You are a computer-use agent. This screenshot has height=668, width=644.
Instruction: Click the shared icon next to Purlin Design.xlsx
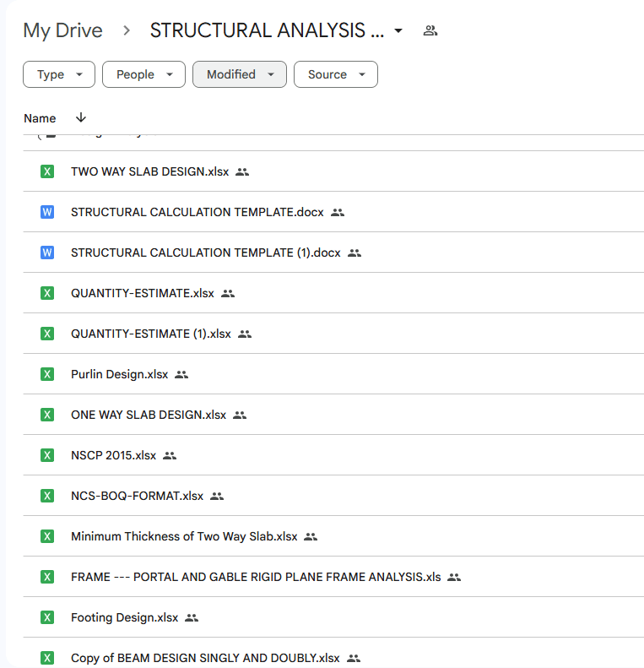tap(181, 374)
